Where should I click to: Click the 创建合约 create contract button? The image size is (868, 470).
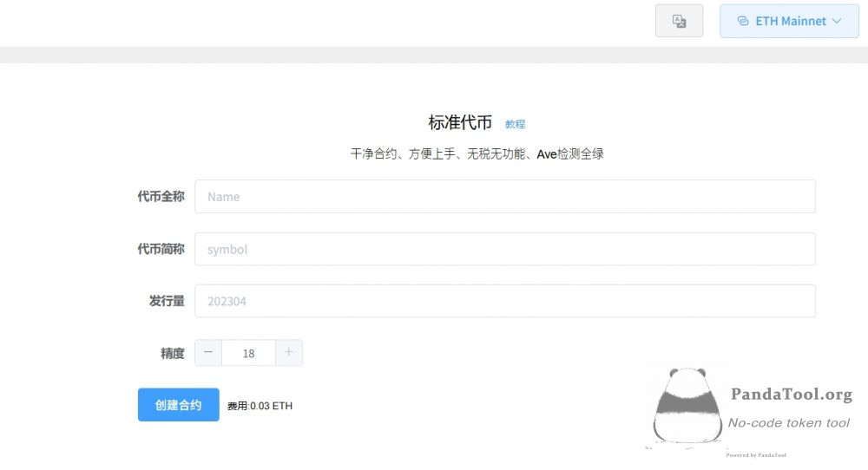coord(178,405)
